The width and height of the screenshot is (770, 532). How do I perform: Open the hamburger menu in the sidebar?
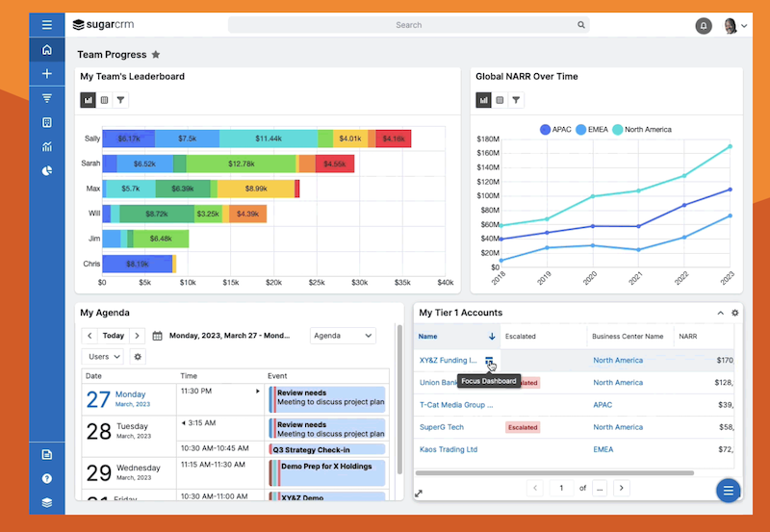(46, 24)
